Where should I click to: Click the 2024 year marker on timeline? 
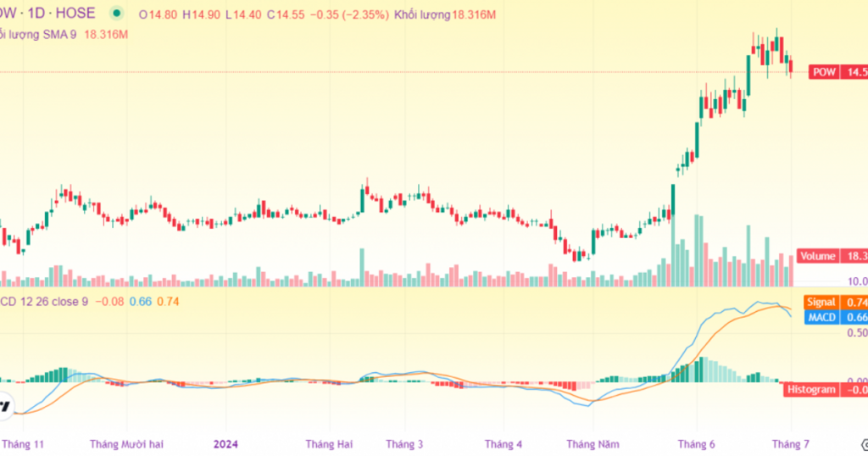click(225, 444)
